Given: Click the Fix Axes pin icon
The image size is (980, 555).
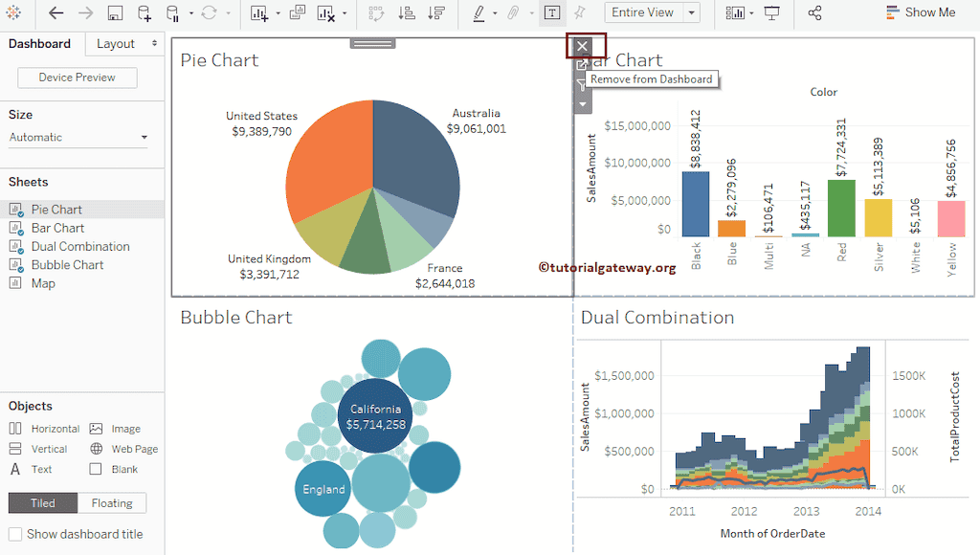Looking at the screenshot, I should pyautogui.click(x=579, y=12).
